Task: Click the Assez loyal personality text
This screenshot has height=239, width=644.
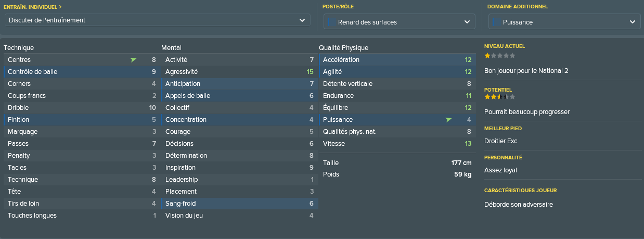Action: tap(500, 170)
